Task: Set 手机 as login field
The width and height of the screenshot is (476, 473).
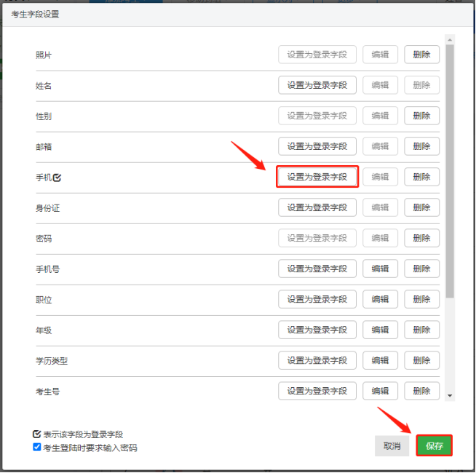Action: pyautogui.click(x=317, y=177)
